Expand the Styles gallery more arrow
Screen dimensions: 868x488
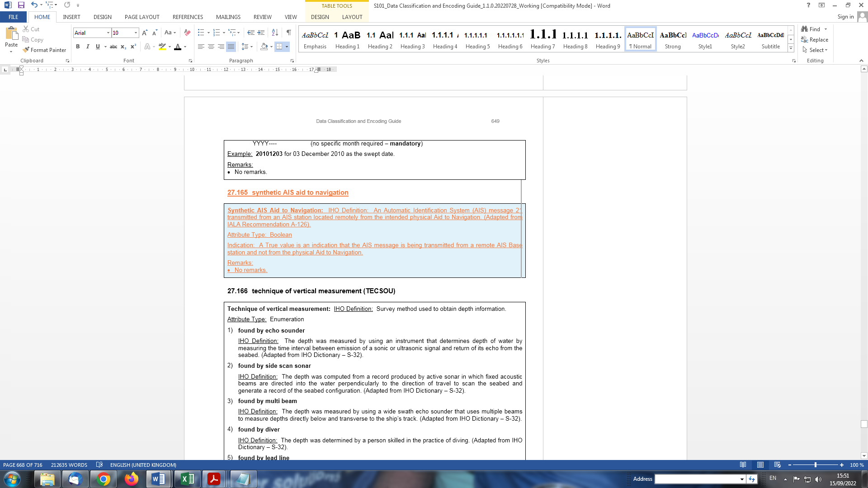[x=791, y=48]
